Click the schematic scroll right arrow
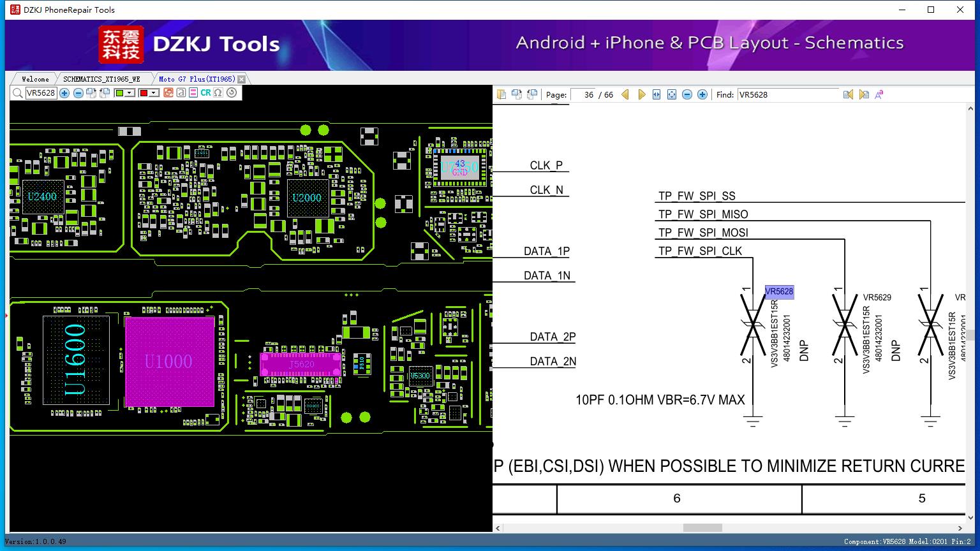This screenshot has width=980, height=551. [x=960, y=528]
